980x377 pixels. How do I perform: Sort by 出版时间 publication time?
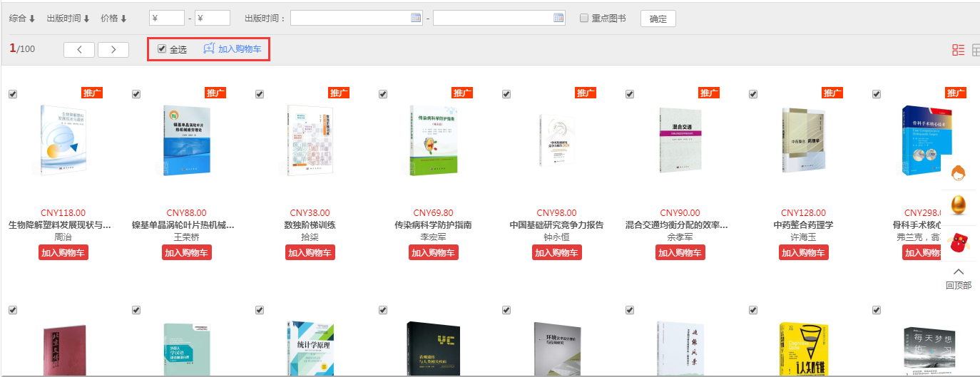[68, 18]
